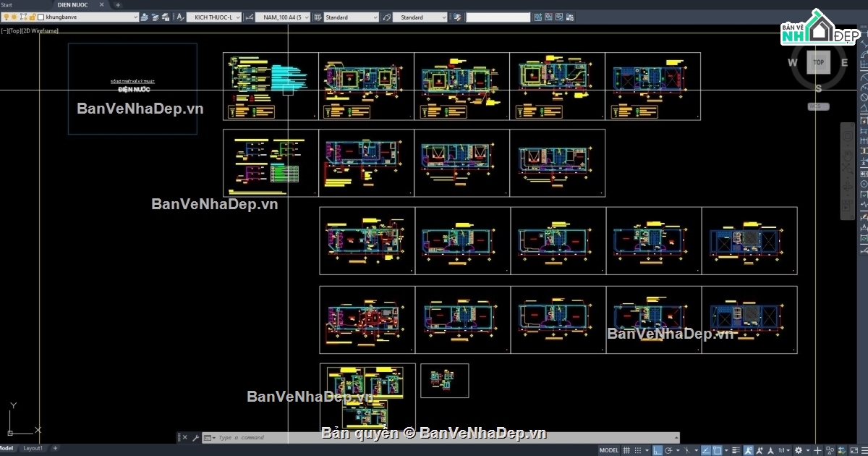Screen dimensions: 868x456
Task: Click Full Navigation Wheel icon in nav bar
Action: (x=847, y=136)
